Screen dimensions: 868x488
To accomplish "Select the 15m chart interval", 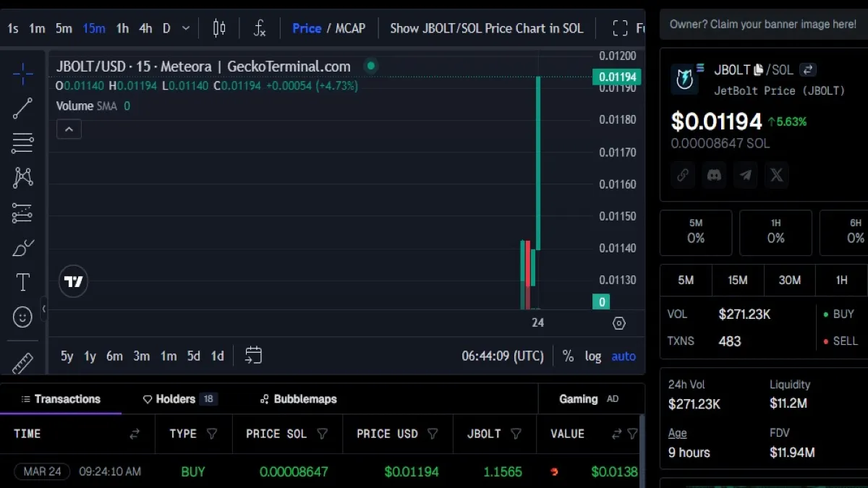I will coord(94,28).
